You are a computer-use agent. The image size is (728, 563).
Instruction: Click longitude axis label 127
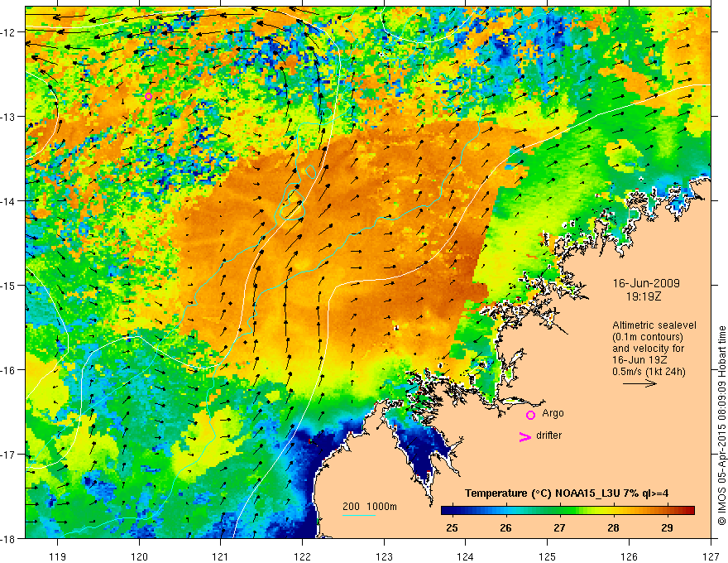pos(711,556)
